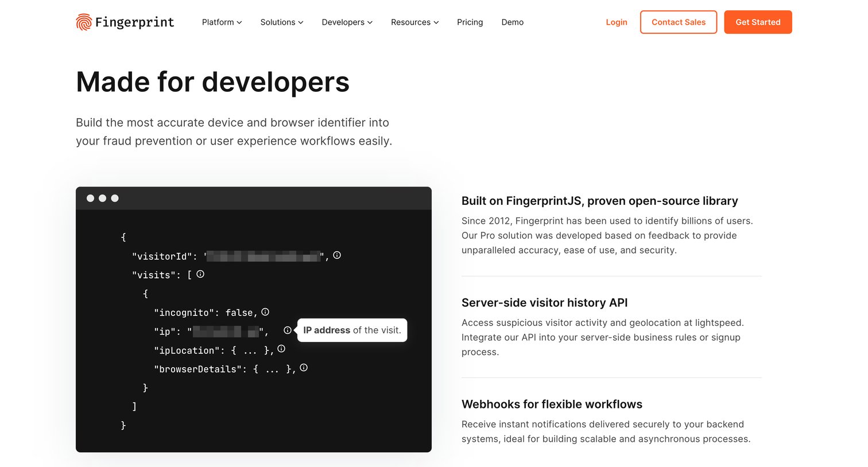Click 'Made for developers' title
Screen dimensions: 868x467
pos(212,82)
